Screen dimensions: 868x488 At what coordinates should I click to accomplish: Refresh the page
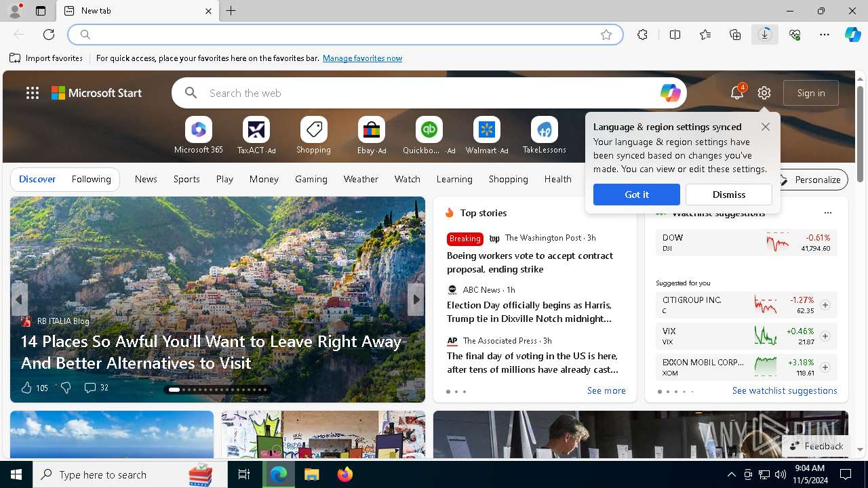point(49,35)
